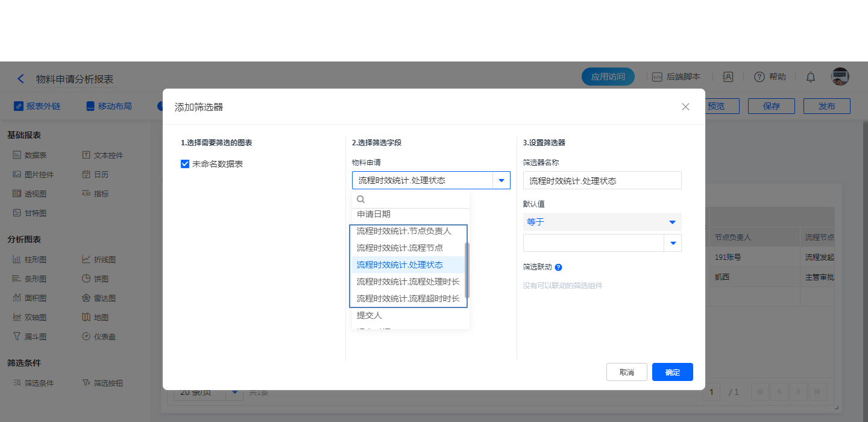Close the add filter dialog
The width and height of the screenshot is (868, 422).
685,107
